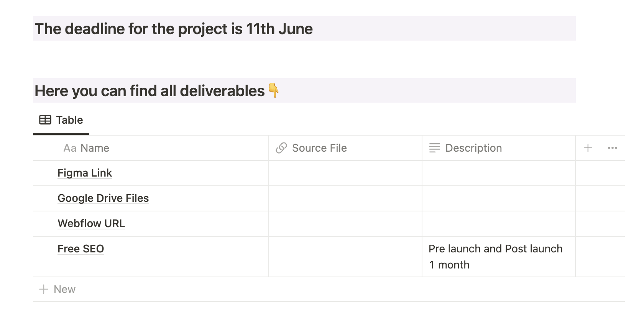644x311 pixels.
Task: Open the three-dot column options menu
Action: click(612, 148)
